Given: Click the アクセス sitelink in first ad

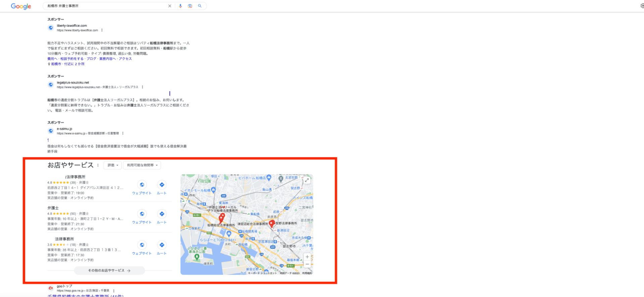Looking at the screenshot, I should [125, 59].
